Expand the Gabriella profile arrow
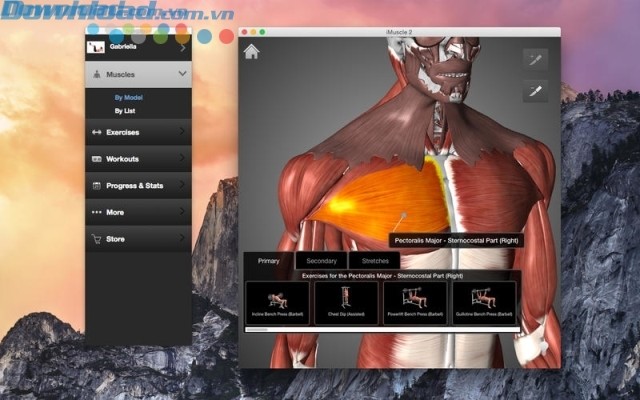 (x=183, y=48)
